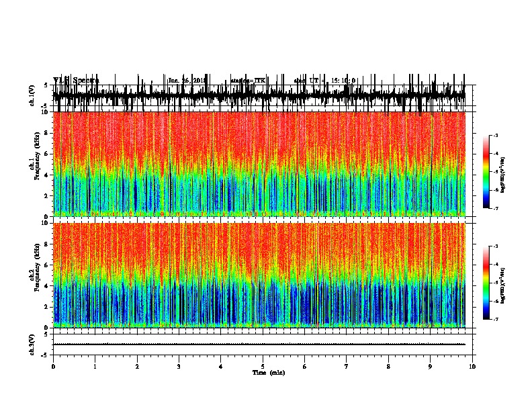The width and height of the screenshot is (532, 411).
Task: Click the ch.1 spectrogram plot area
Action: pyautogui.click(x=259, y=164)
